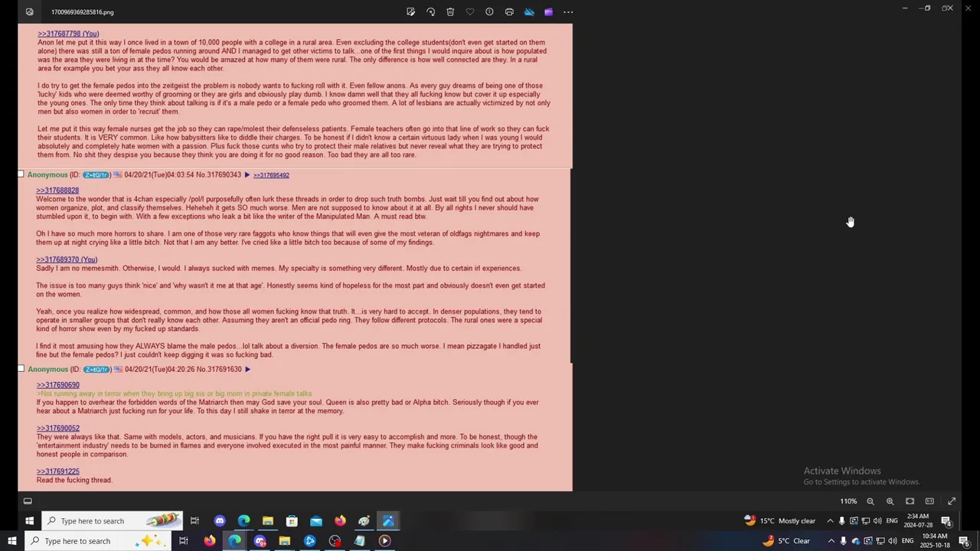Click the file name 1700969369285816.png

(83, 12)
